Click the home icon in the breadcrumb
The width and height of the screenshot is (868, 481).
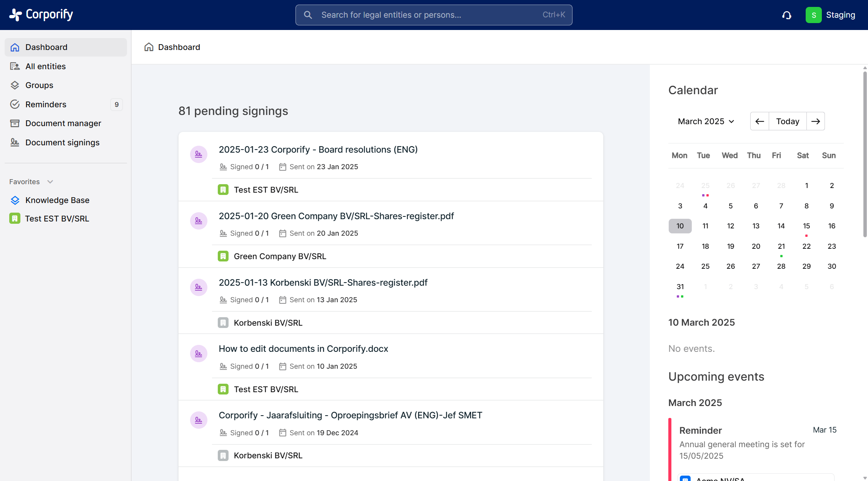tap(149, 47)
